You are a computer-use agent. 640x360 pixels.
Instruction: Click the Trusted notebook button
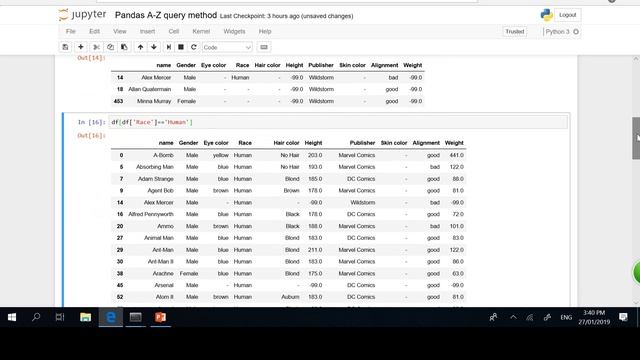tap(515, 32)
